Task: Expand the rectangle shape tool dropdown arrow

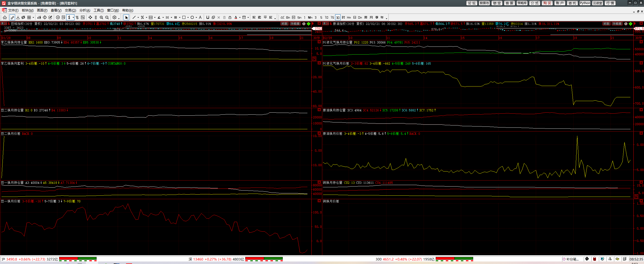Action: point(188,18)
